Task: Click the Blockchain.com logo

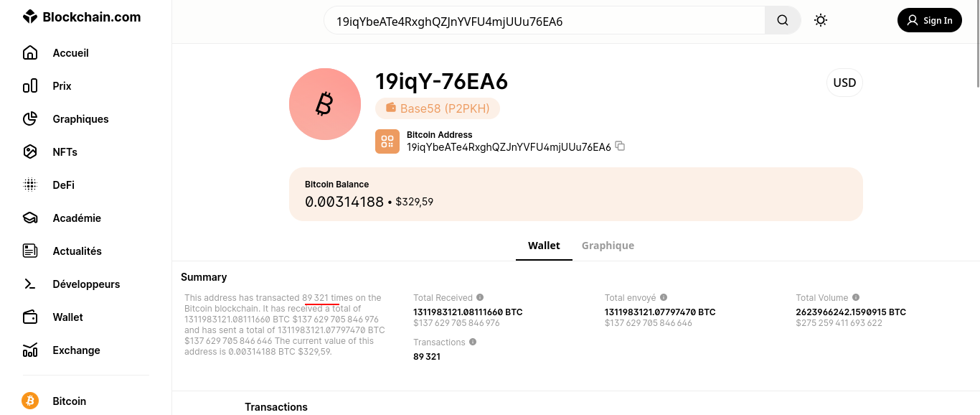Action: point(82,17)
